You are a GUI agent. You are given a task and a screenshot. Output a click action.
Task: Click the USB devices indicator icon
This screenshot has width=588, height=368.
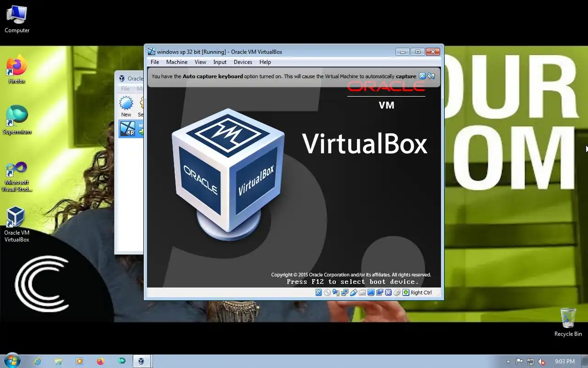click(x=354, y=293)
